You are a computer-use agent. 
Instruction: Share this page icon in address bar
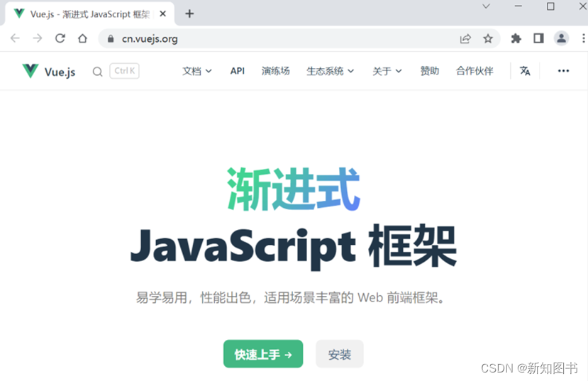pos(465,38)
